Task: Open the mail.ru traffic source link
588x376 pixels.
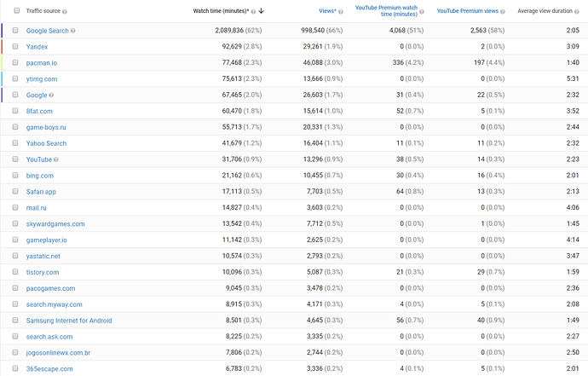Action: coord(36,208)
